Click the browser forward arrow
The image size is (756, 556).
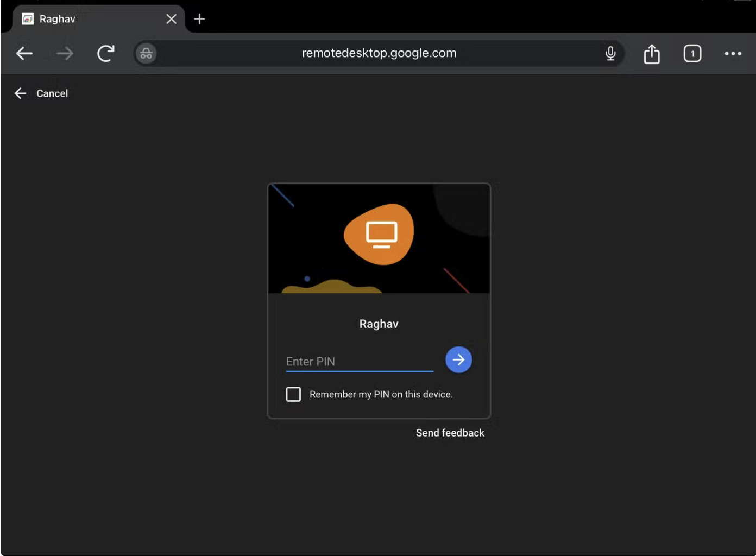pos(65,53)
